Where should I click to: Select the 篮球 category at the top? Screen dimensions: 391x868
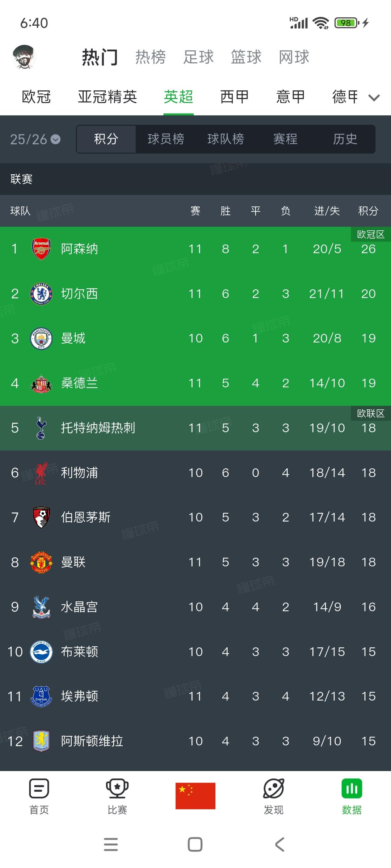pos(246,57)
